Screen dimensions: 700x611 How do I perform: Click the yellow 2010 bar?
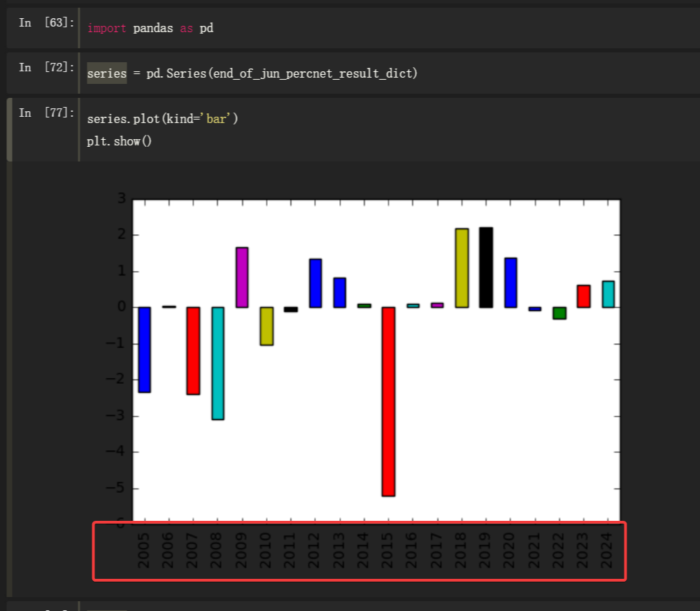(266, 326)
